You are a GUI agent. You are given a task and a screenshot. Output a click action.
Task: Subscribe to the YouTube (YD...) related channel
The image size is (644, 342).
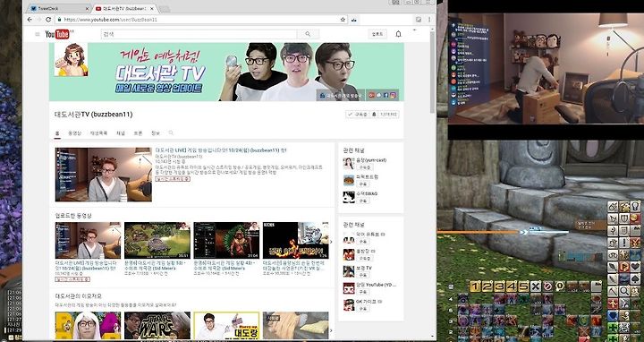click(363, 292)
